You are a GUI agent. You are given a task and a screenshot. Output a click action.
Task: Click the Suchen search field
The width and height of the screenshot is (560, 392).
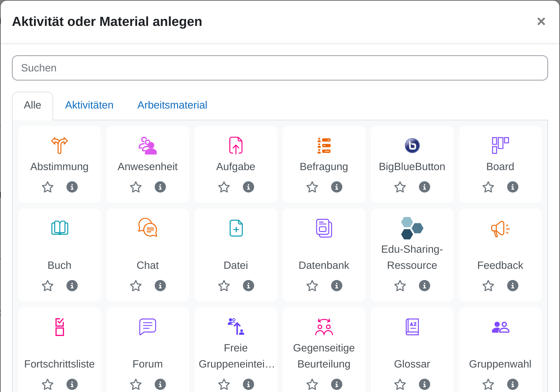point(280,68)
